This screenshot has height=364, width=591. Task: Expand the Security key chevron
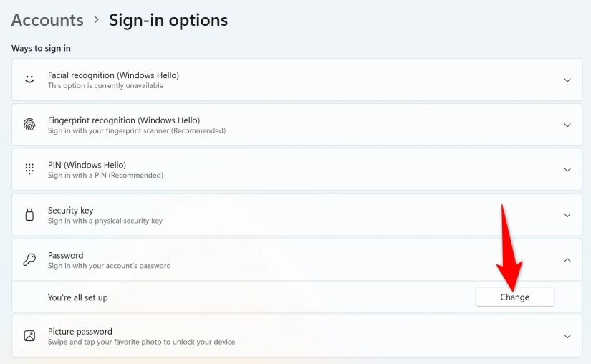click(567, 215)
